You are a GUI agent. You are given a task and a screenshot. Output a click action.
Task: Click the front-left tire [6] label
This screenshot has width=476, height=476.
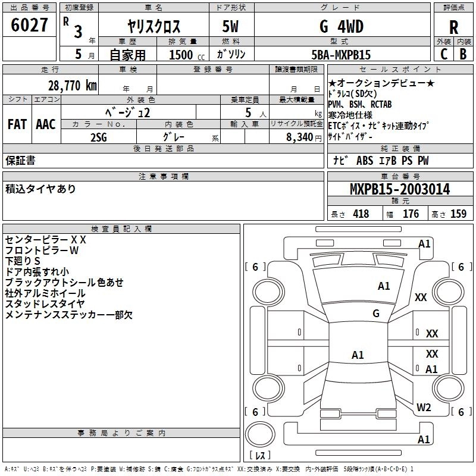pyautogui.click(x=255, y=267)
